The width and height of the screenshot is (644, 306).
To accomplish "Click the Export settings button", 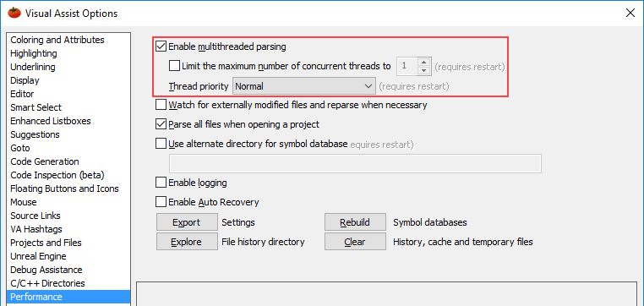I will (x=187, y=222).
